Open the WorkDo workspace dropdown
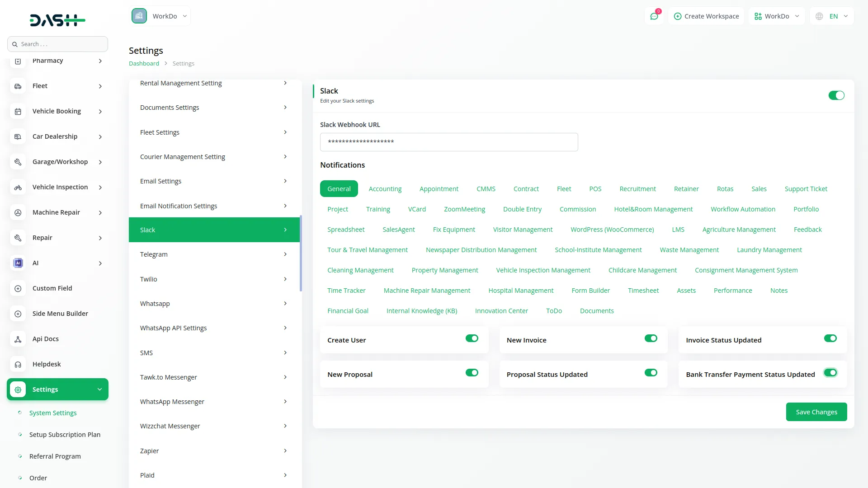The height and width of the screenshot is (488, 868). coord(160,16)
